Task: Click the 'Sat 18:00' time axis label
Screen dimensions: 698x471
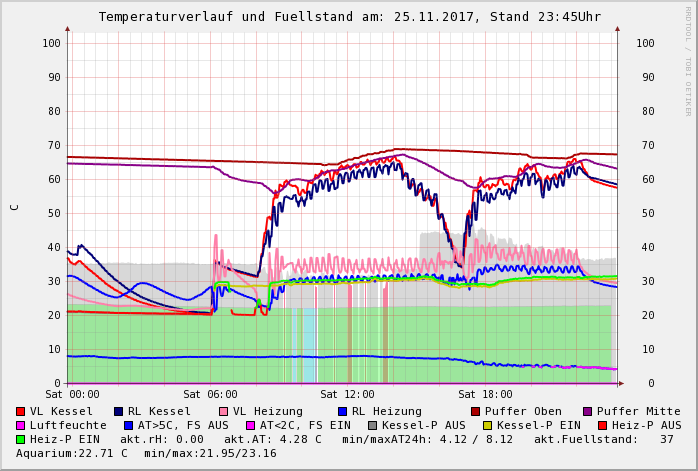Action: (485, 395)
